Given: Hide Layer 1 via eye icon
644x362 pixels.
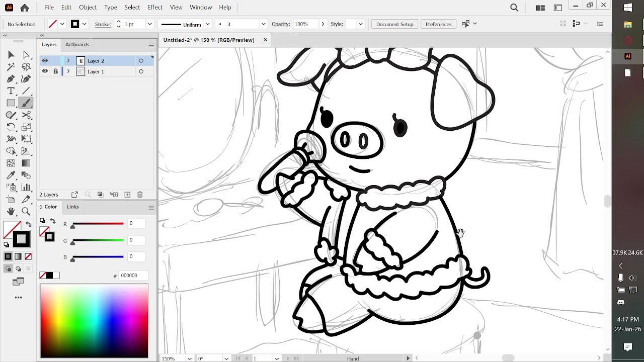Looking at the screenshot, I should (x=45, y=71).
